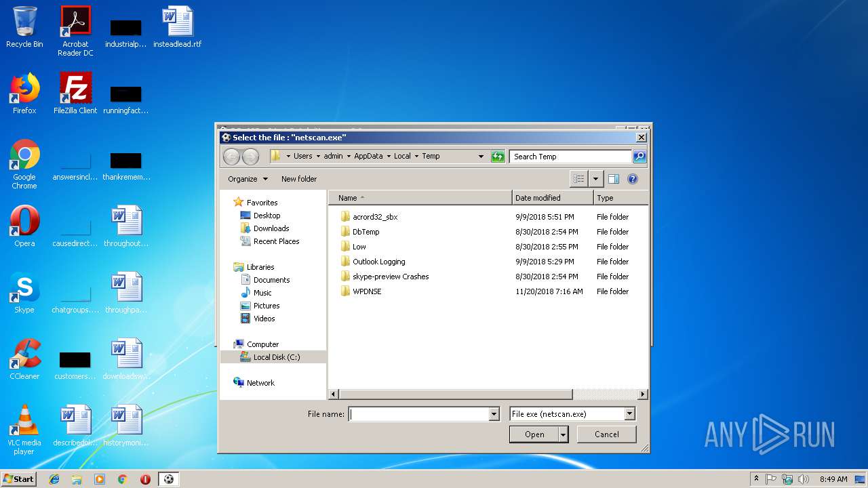The width and height of the screenshot is (868, 488).
Task: Open FileZilla Client shortcut
Action: [x=75, y=94]
